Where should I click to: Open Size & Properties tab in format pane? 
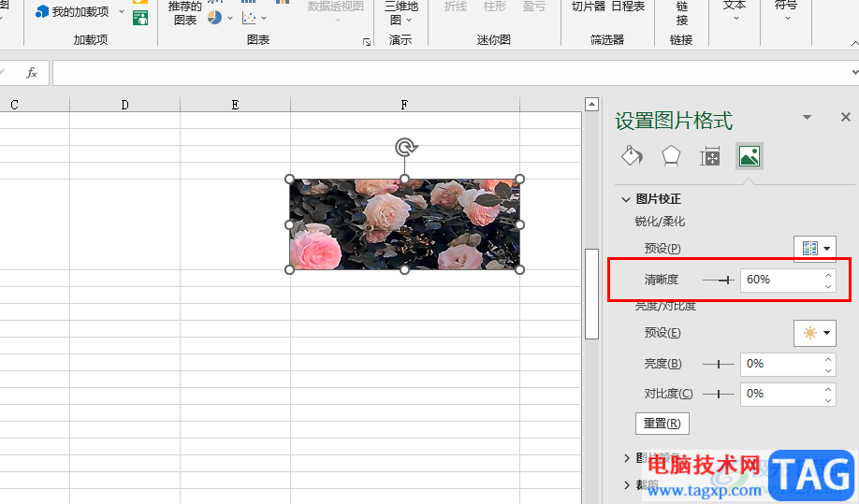(710, 156)
